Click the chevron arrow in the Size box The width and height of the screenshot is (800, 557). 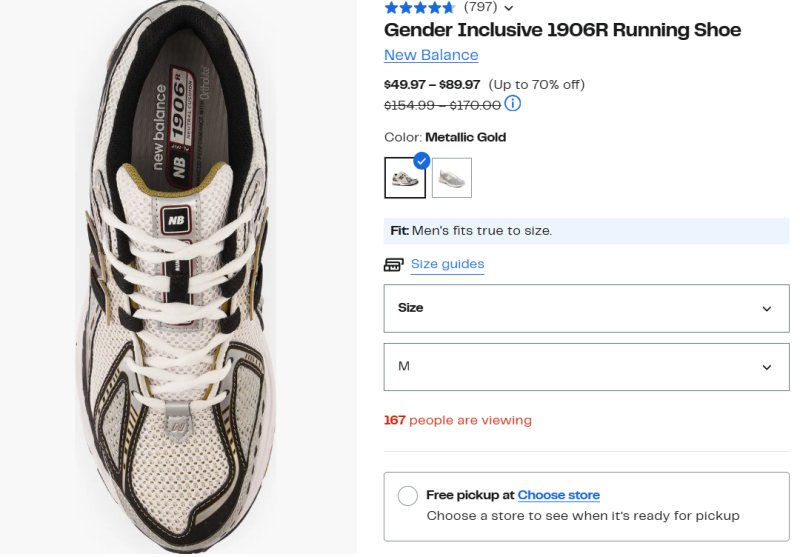[x=767, y=309]
